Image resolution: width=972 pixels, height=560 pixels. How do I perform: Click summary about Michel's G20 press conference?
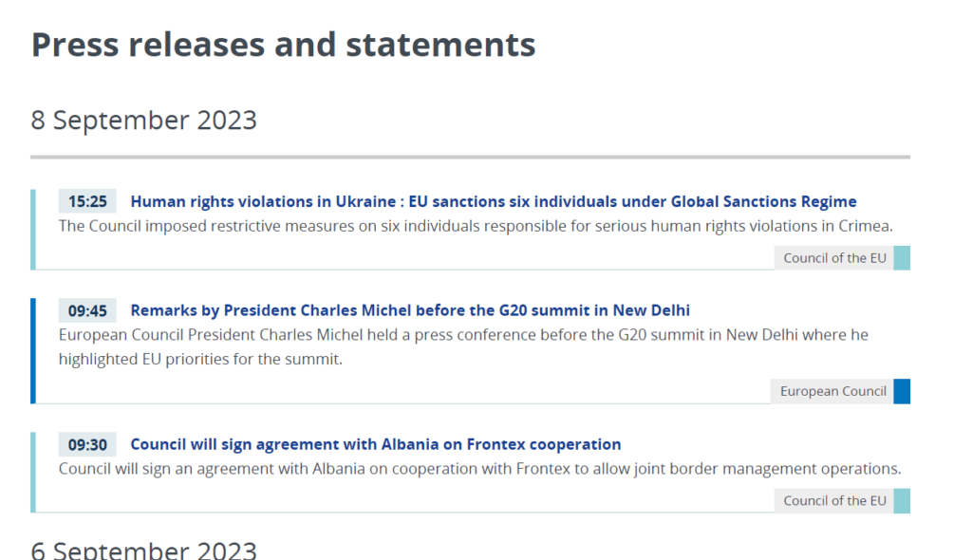[463, 346]
